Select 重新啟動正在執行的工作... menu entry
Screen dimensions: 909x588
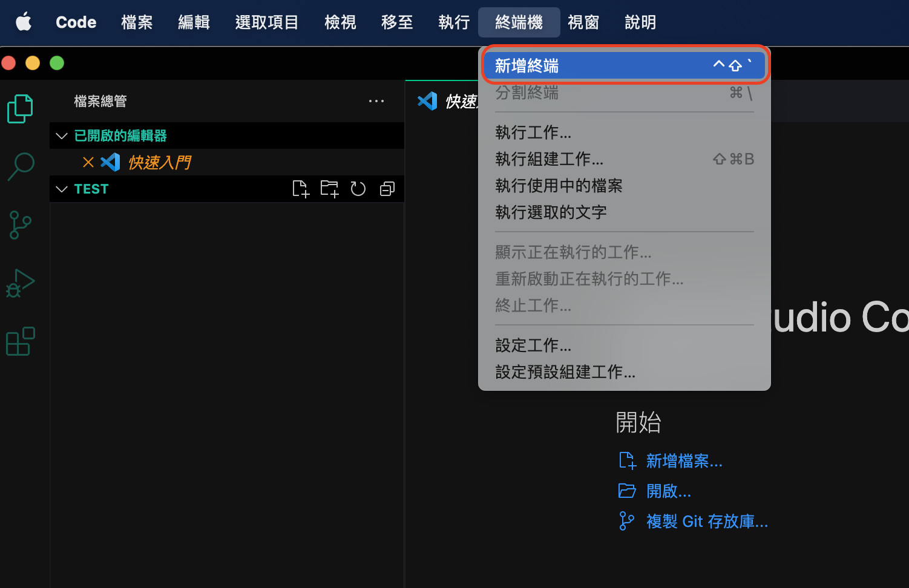625,278
